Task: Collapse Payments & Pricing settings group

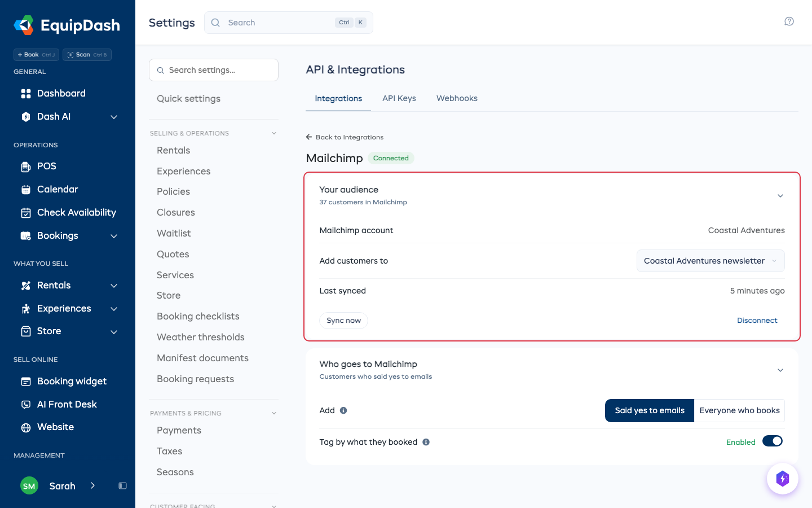Action: [x=274, y=413]
